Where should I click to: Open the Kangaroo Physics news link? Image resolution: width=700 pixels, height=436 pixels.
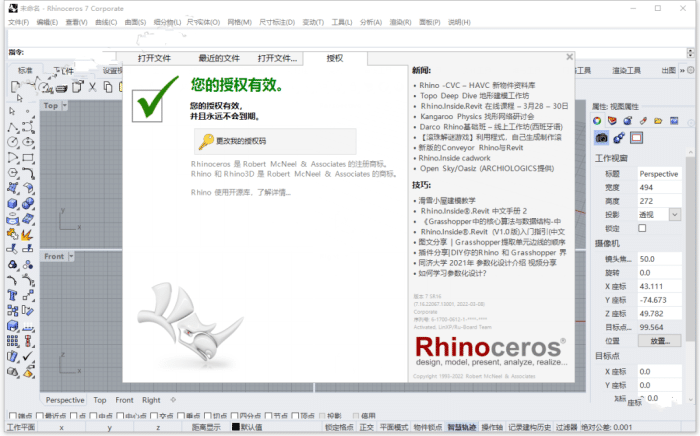pyautogui.click(x=477, y=116)
